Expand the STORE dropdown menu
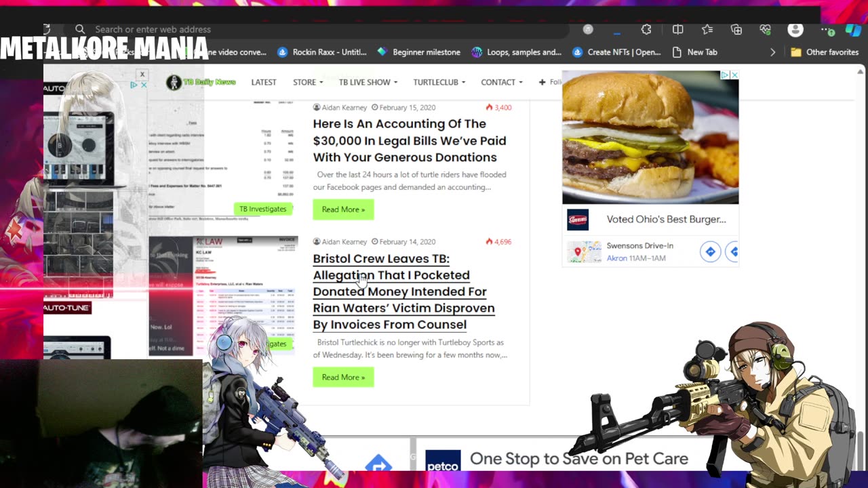 pos(307,82)
